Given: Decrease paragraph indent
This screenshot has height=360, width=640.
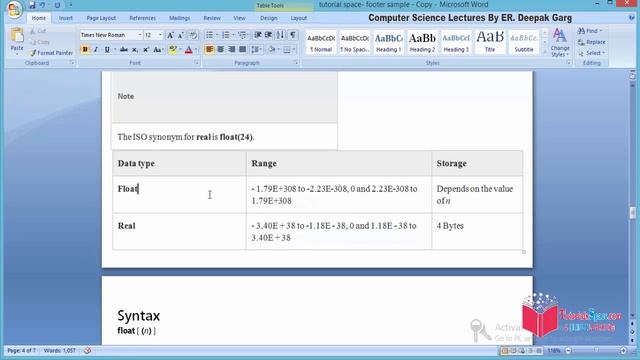Looking at the screenshot, I should [258, 36].
